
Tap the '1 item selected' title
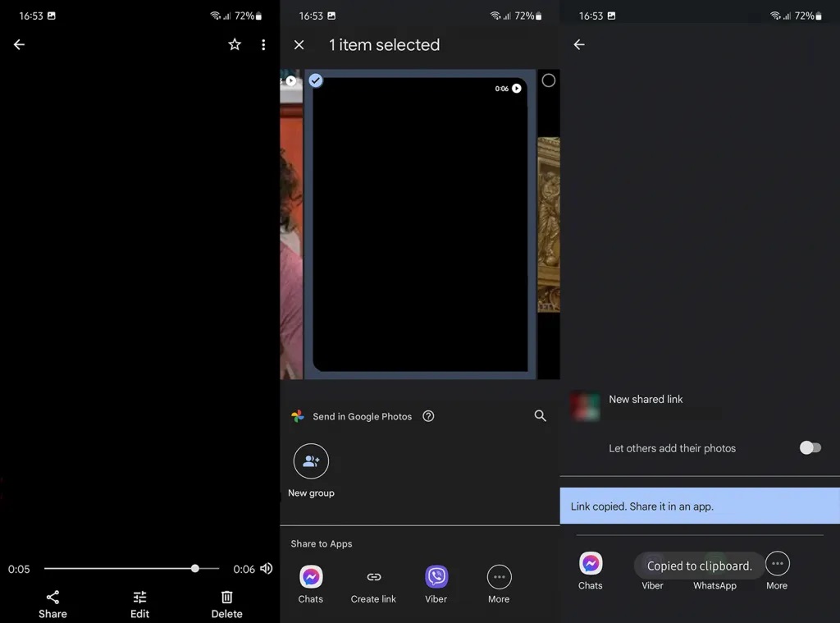click(x=384, y=45)
